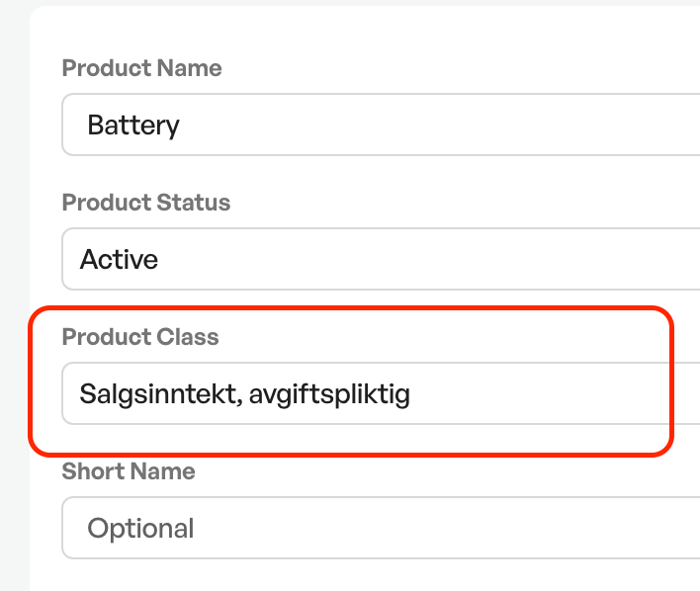Viewport: 700px width, 591px height.
Task: Focus the Product Name field containing Battery
Action: click(381, 125)
